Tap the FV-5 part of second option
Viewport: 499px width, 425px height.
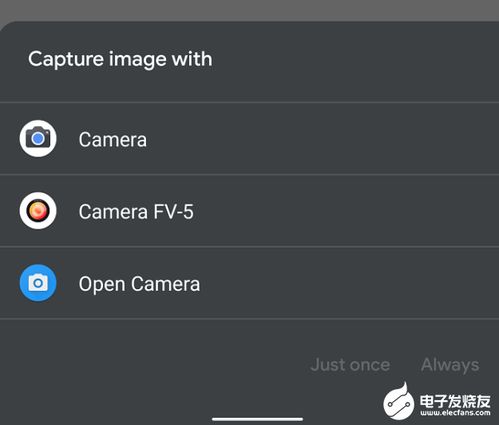tap(173, 212)
